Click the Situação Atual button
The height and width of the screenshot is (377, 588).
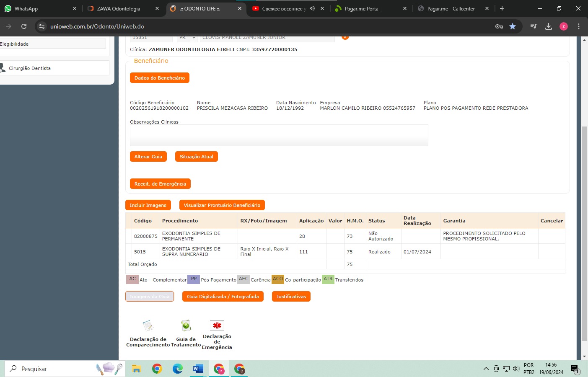(x=196, y=157)
